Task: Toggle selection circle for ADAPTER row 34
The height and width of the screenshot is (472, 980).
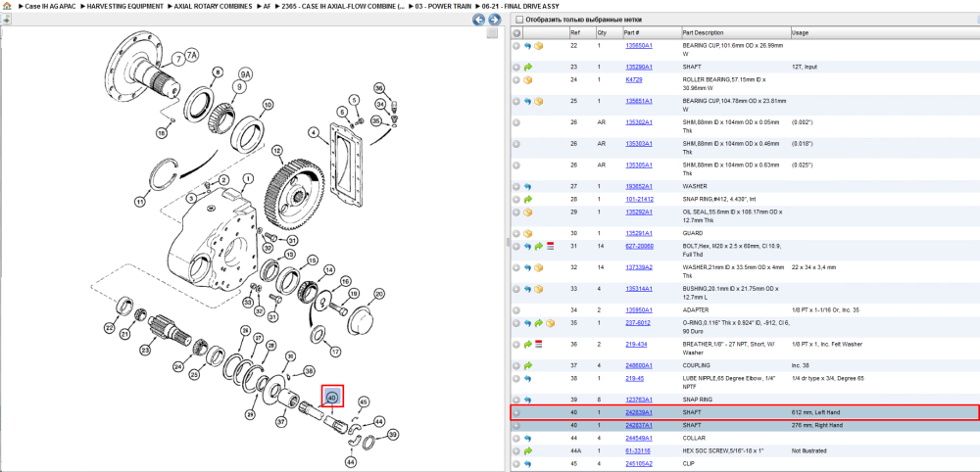Action: [x=516, y=310]
